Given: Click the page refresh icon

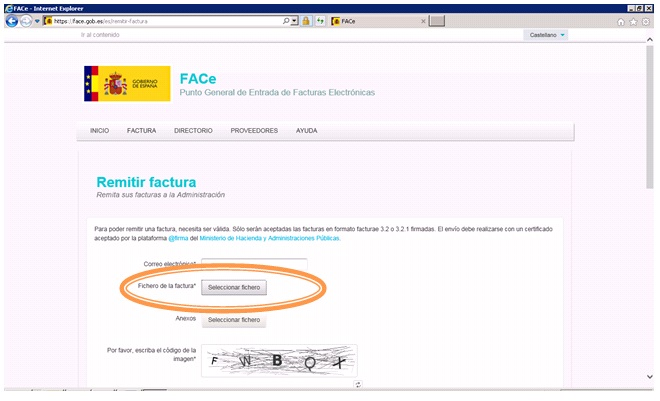Looking at the screenshot, I should pyautogui.click(x=320, y=21).
